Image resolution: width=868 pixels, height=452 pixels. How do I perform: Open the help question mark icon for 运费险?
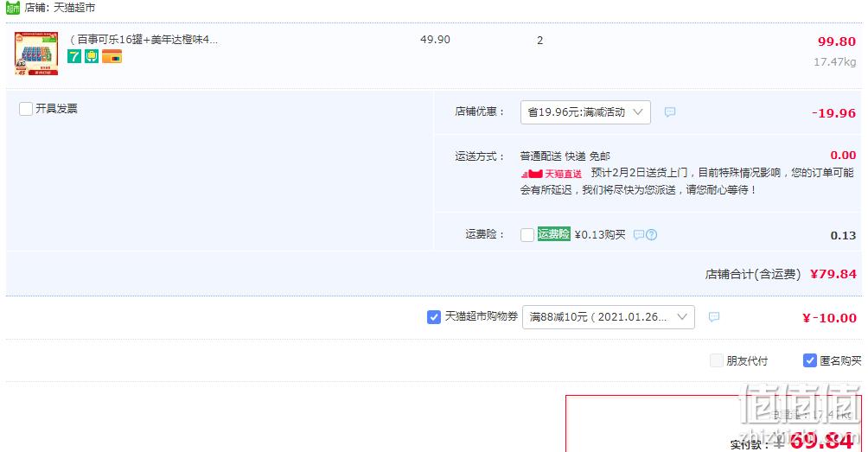[x=652, y=234]
